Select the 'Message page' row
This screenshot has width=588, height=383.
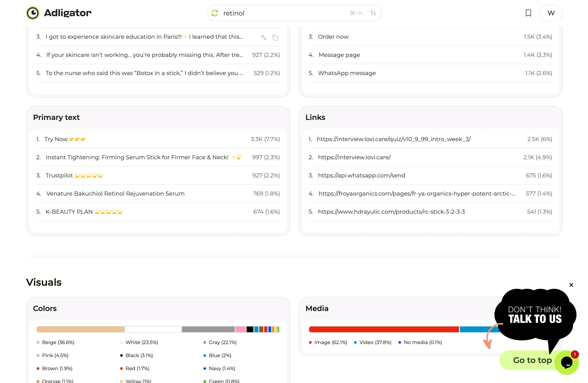click(x=430, y=55)
